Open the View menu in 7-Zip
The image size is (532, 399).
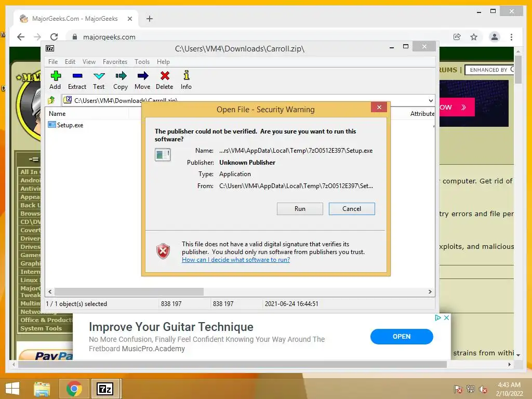tap(89, 62)
